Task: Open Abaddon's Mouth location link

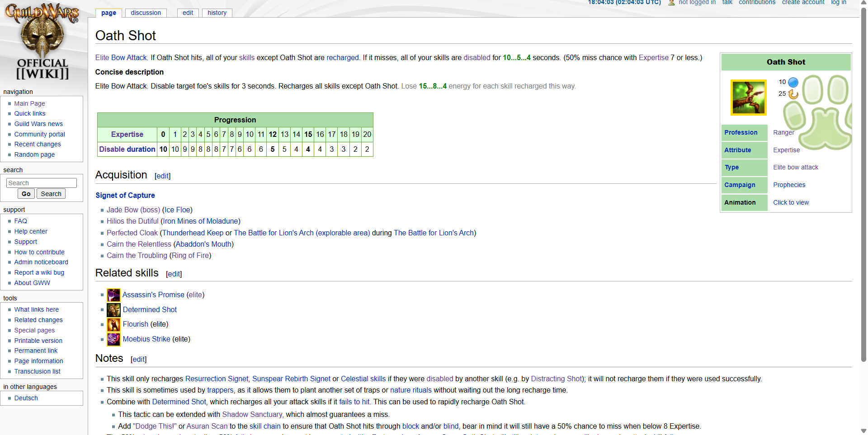Action: [203, 244]
